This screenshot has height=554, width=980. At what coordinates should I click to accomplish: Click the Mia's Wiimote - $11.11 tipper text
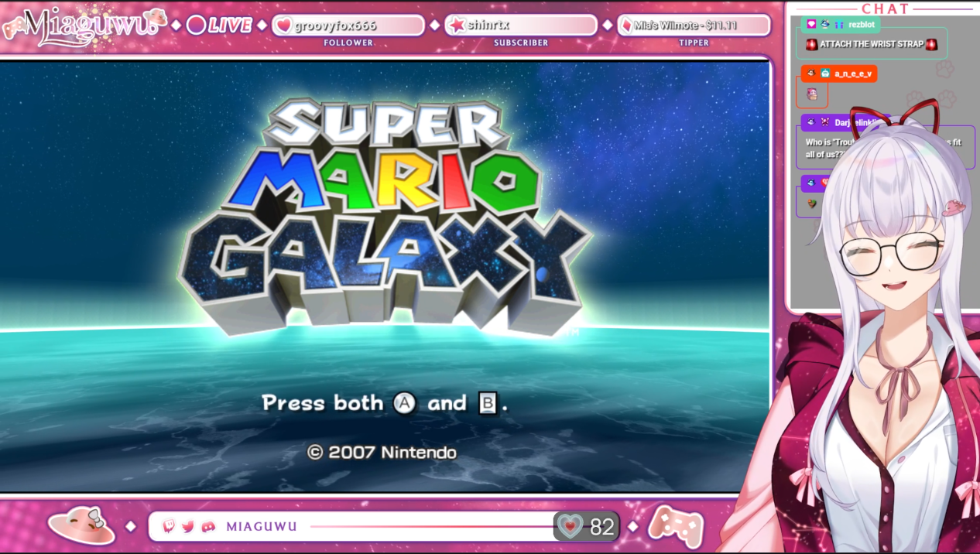(685, 25)
